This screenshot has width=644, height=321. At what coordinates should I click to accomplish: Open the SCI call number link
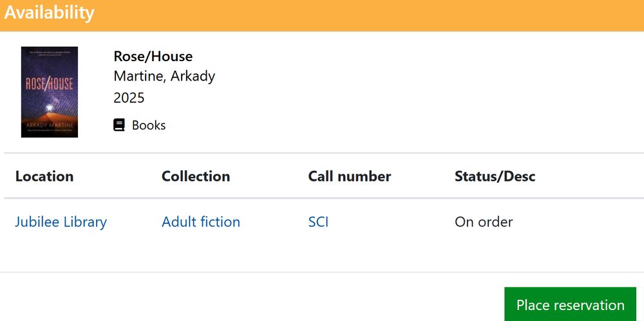pos(318,222)
